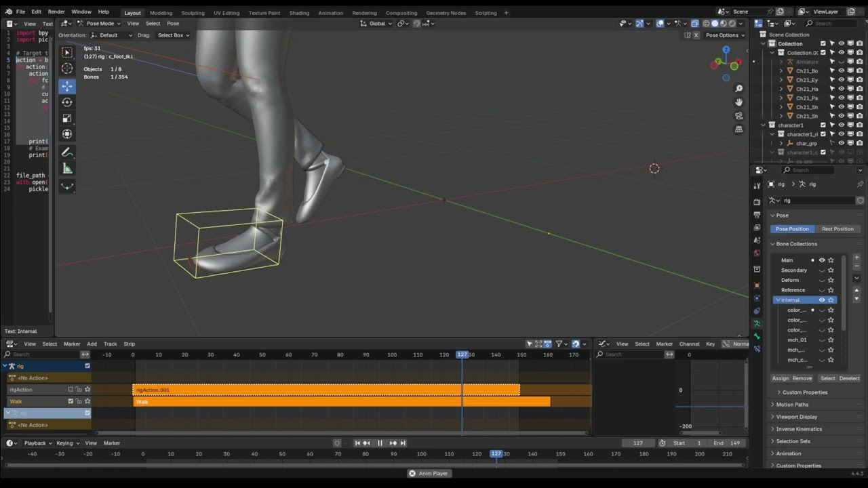Viewport: 868px width, 488px height.
Task: Select the Cursor tool in viewport toolbar
Action: pyautogui.click(x=67, y=68)
